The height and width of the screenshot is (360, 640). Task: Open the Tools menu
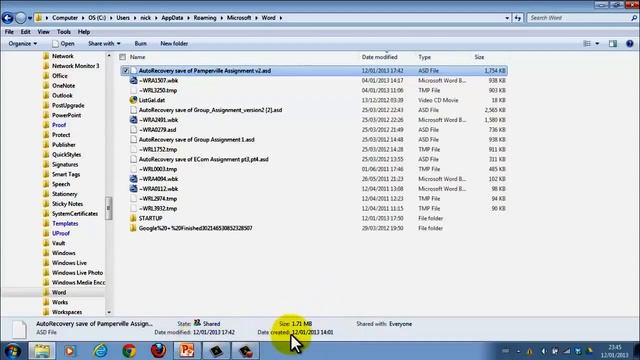click(64, 32)
